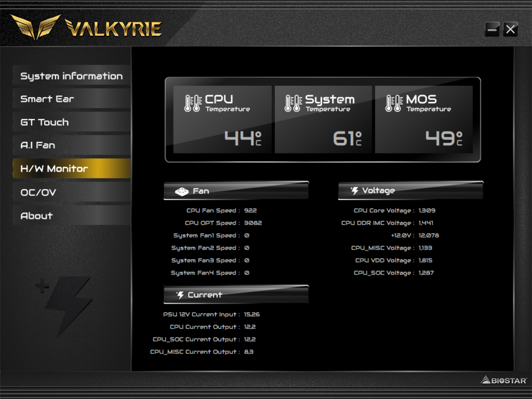Click the CPU temperature 44°C reading
Screen dimensions: 532x399
tap(243, 138)
